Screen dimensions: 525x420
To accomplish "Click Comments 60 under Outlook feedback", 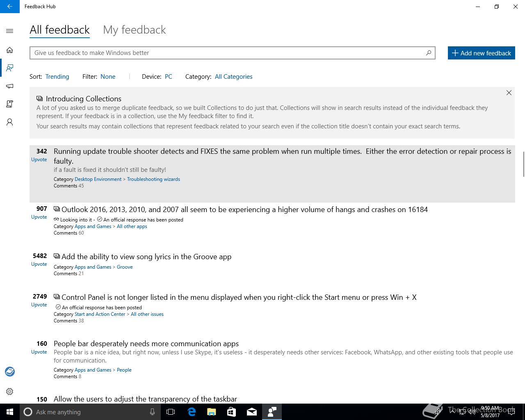I will point(68,233).
